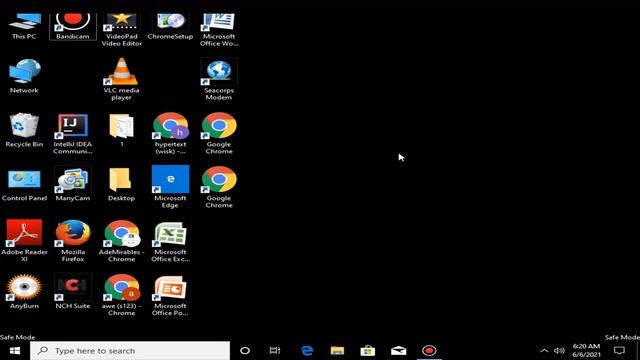Viewport: 640px width, 360px height.
Task: Open Microsoft Office PowerPoint shortcut
Action: click(170, 295)
